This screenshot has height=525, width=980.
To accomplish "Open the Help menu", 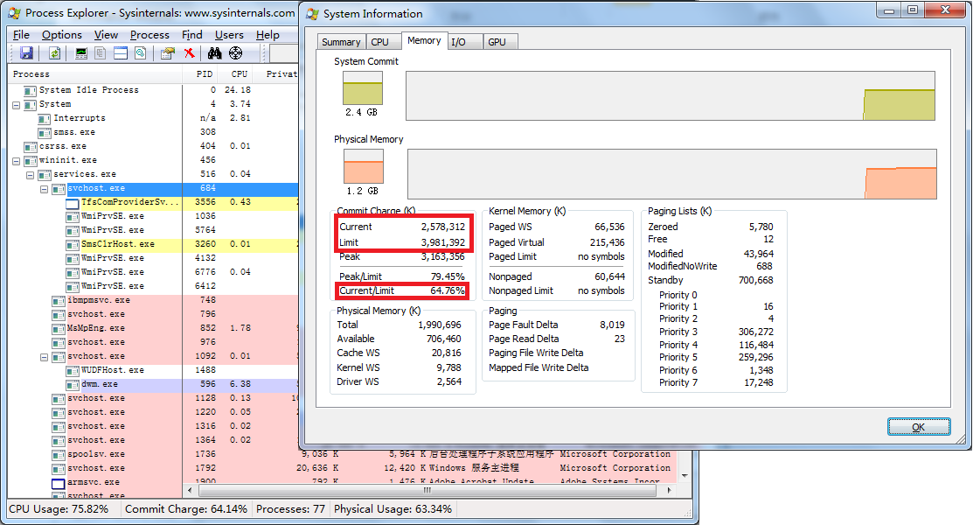I will pos(268,35).
